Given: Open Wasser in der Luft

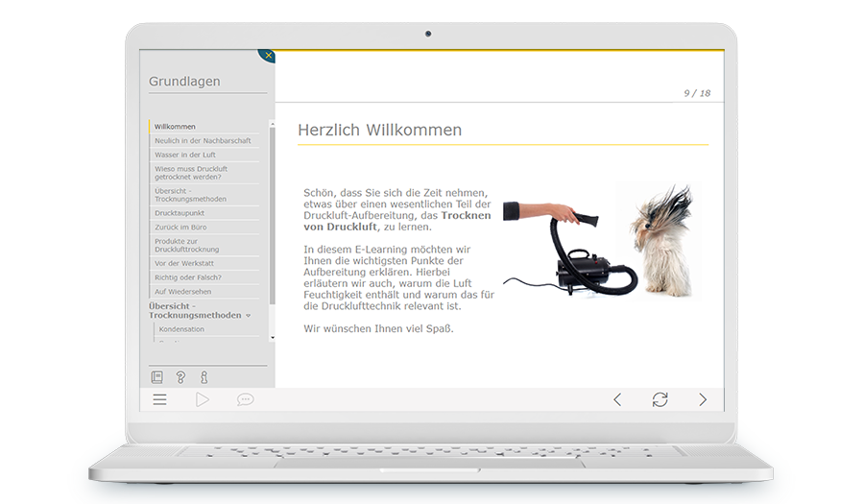Looking at the screenshot, I should point(204,155).
